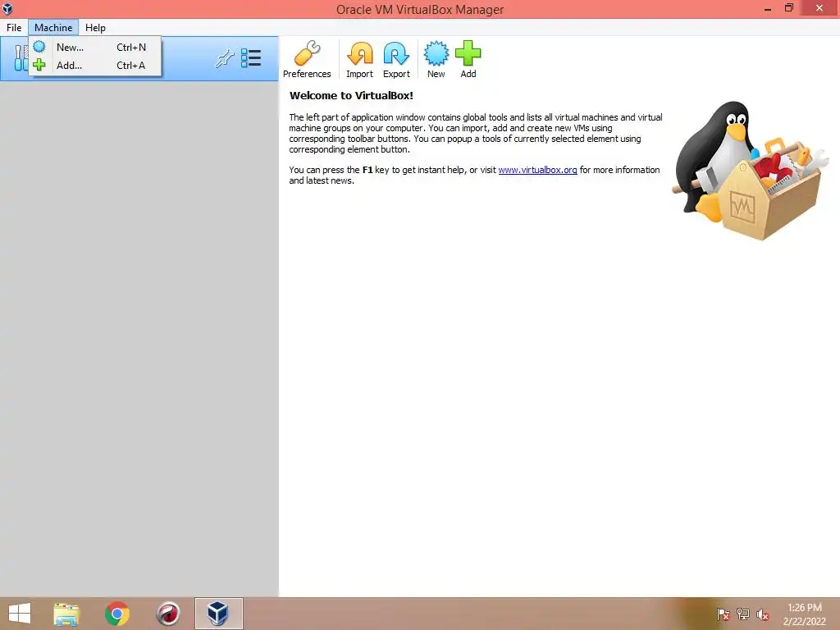
Task: Open Google Chrome from the taskbar
Action: point(117,614)
